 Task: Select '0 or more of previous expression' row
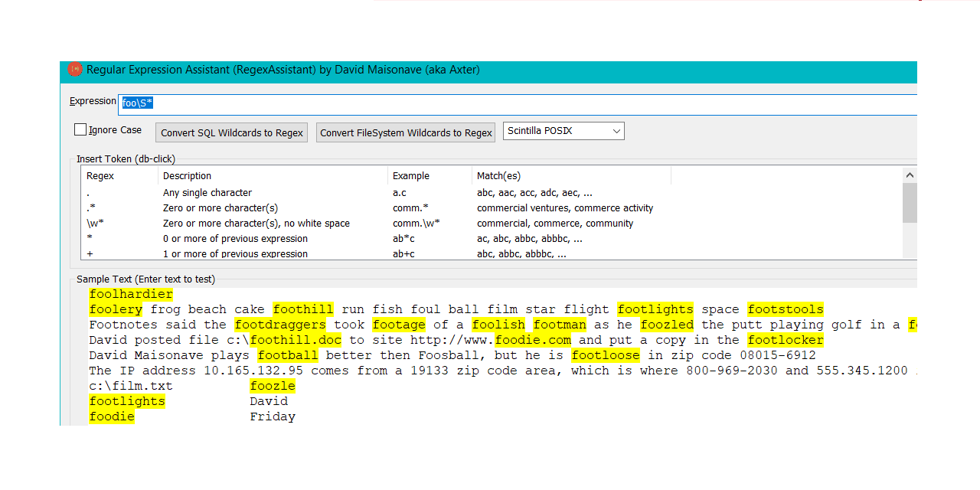pos(235,239)
